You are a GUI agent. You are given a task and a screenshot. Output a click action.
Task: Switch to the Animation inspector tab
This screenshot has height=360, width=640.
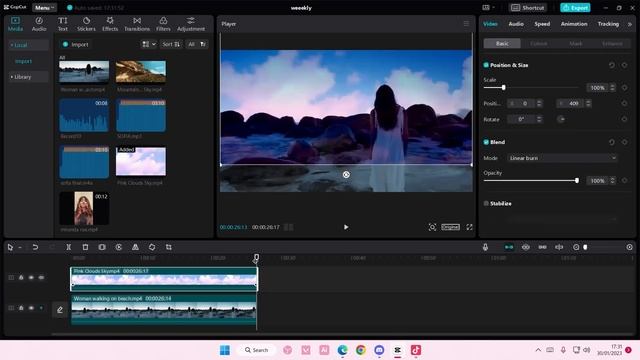tap(574, 24)
